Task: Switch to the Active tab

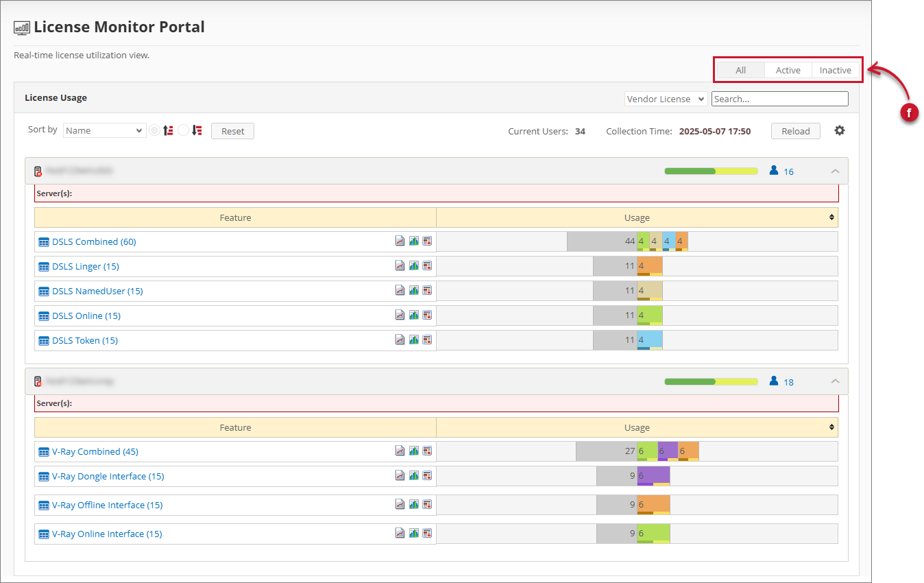Action: [x=788, y=70]
